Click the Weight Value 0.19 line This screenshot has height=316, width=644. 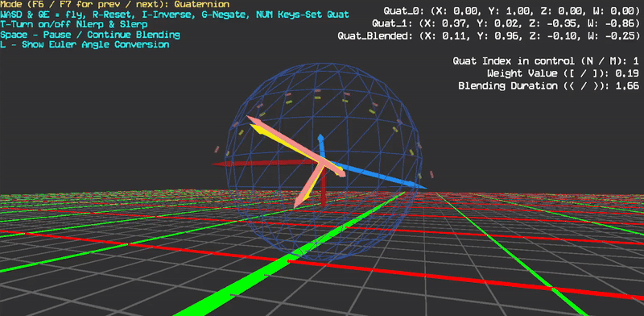pyautogui.click(x=563, y=73)
